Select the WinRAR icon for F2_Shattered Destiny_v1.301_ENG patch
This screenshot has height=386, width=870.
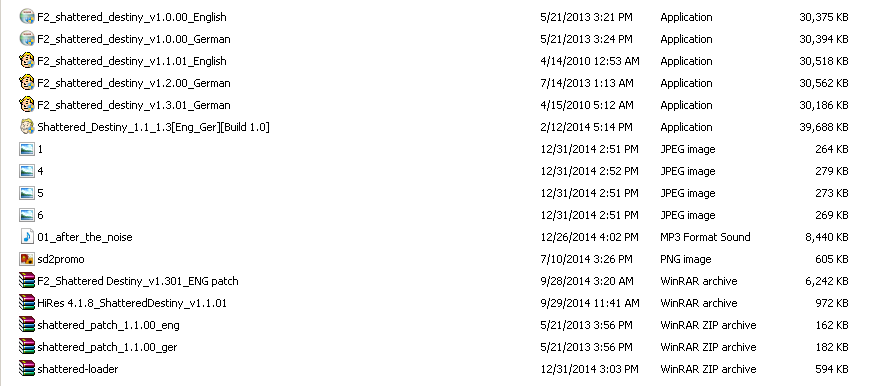point(27,281)
